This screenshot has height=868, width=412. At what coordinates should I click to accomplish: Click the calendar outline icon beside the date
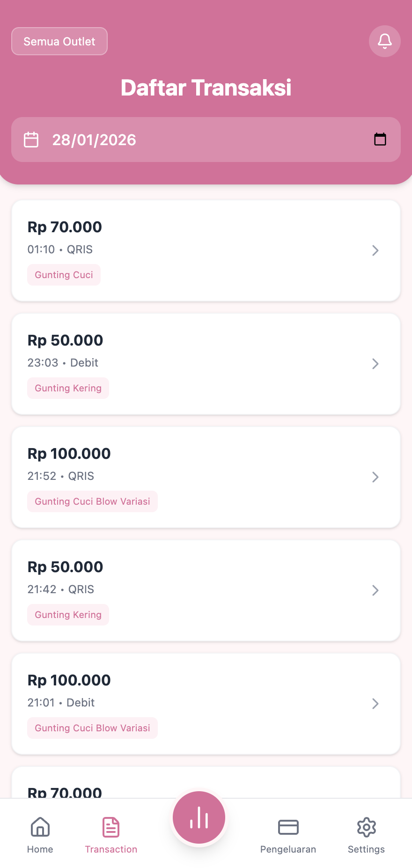pyautogui.click(x=31, y=140)
